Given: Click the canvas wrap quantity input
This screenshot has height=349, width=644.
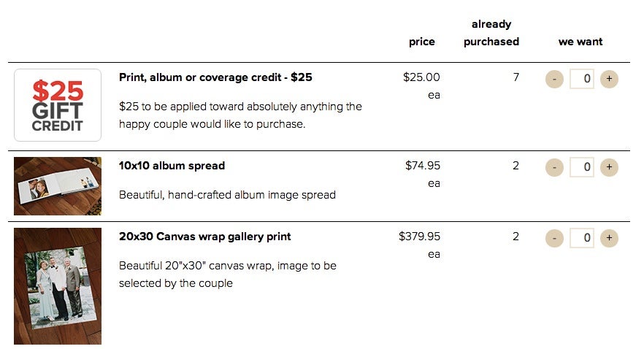Looking at the screenshot, I should pos(581,238).
